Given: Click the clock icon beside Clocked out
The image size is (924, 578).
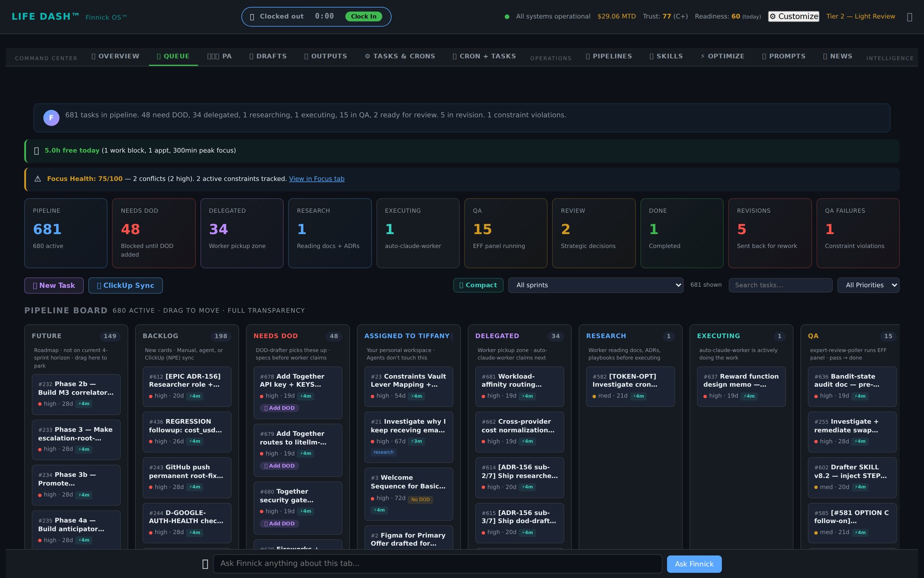Looking at the screenshot, I should tap(252, 17).
